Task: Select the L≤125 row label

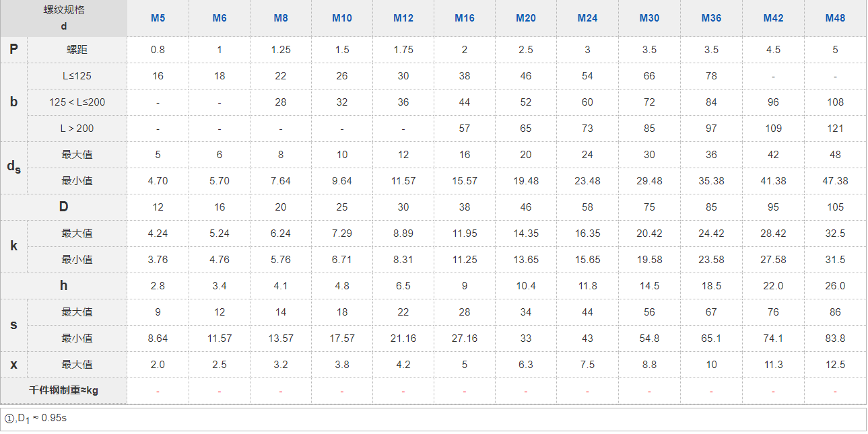Action: [77, 76]
